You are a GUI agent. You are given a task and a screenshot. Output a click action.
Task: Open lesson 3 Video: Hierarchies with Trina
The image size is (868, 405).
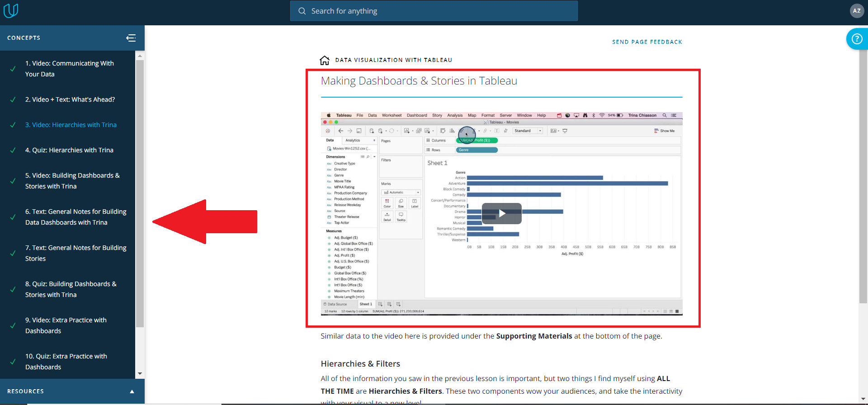point(71,125)
